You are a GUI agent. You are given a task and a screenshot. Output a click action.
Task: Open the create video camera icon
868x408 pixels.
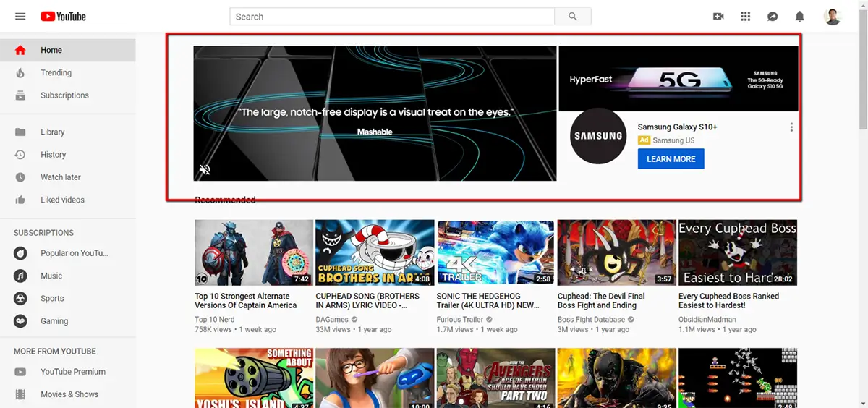click(x=718, y=16)
